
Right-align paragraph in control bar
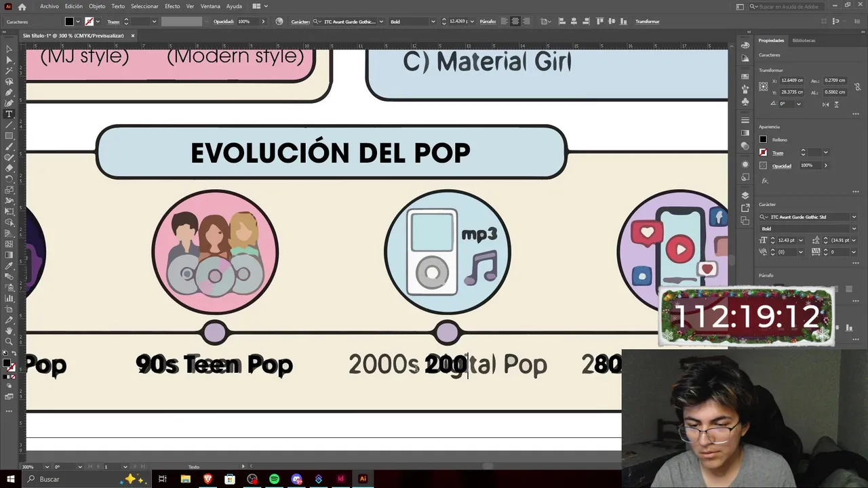coord(527,22)
